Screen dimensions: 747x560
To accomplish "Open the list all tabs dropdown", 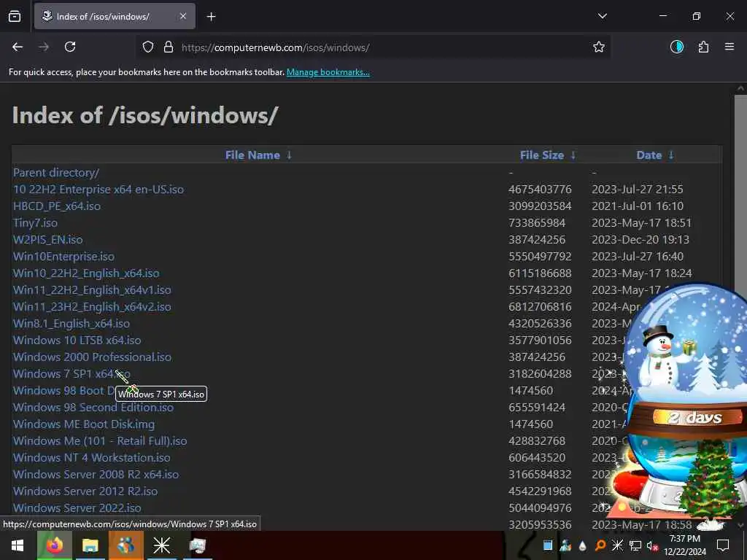I will 602,16.
